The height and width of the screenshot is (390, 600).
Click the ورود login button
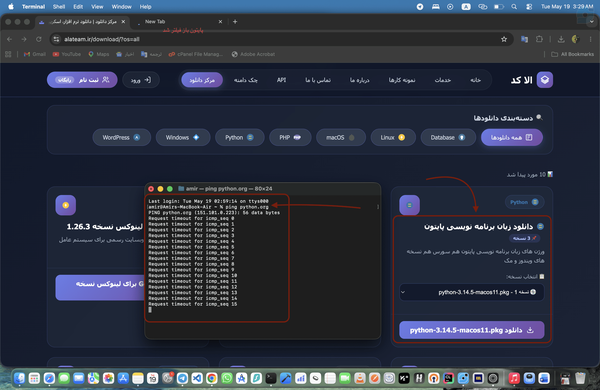click(141, 80)
